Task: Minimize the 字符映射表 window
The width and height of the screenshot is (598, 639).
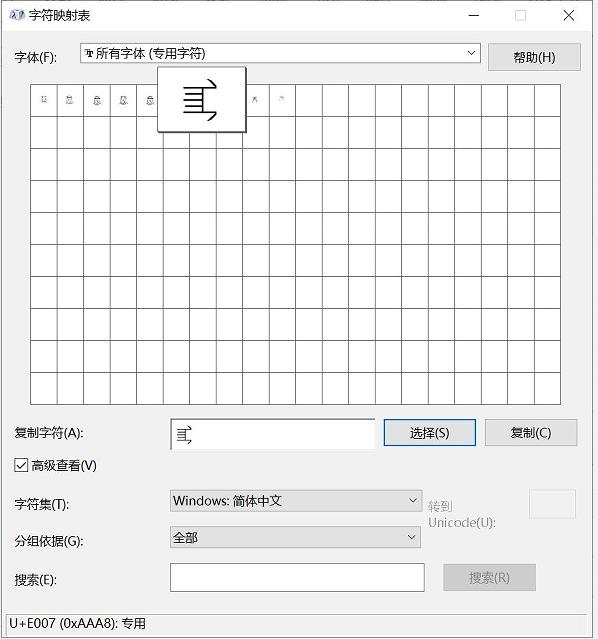Action: 474,15
